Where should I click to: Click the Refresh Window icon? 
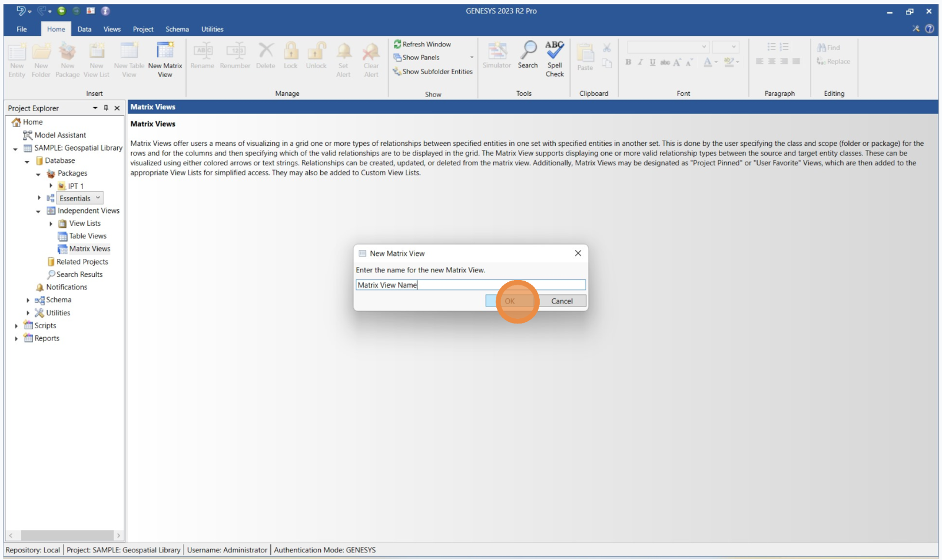coord(397,44)
